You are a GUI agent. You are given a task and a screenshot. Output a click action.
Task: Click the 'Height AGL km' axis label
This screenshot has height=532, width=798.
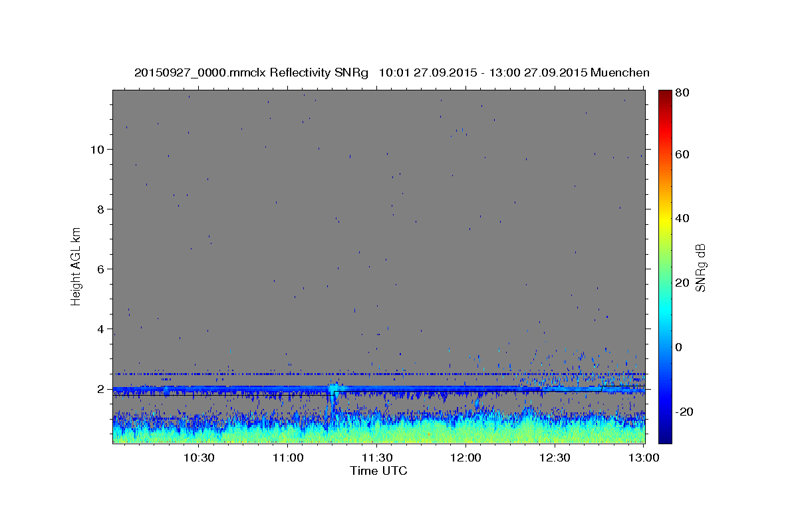(76, 267)
